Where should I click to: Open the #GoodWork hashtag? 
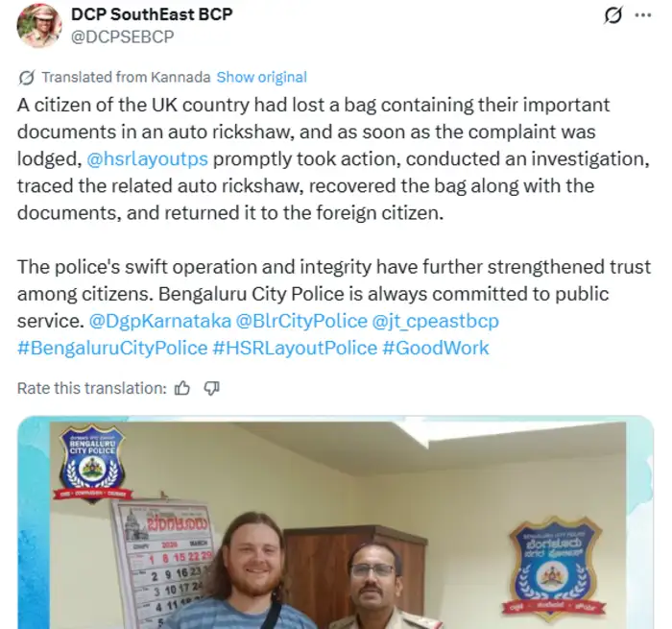coord(436,349)
